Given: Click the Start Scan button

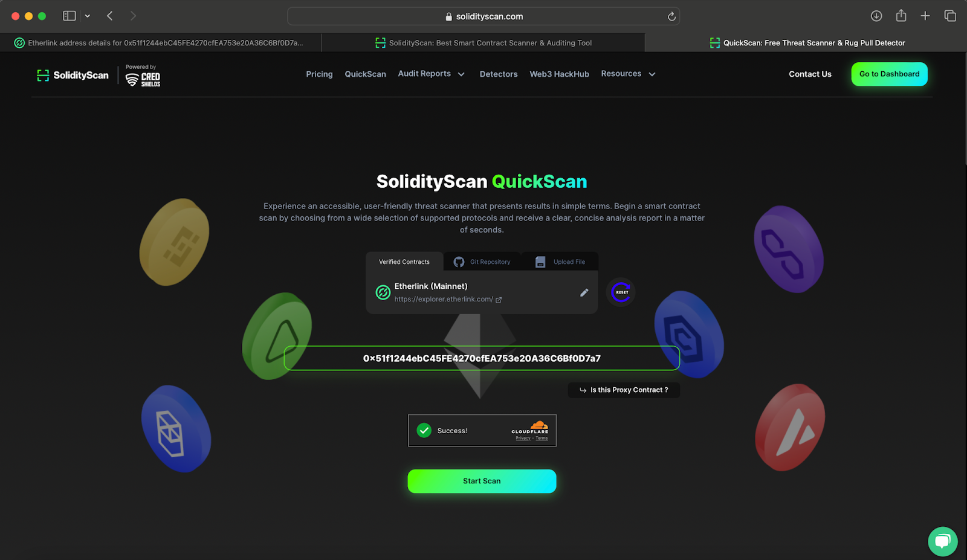Looking at the screenshot, I should [x=482, y=481].
